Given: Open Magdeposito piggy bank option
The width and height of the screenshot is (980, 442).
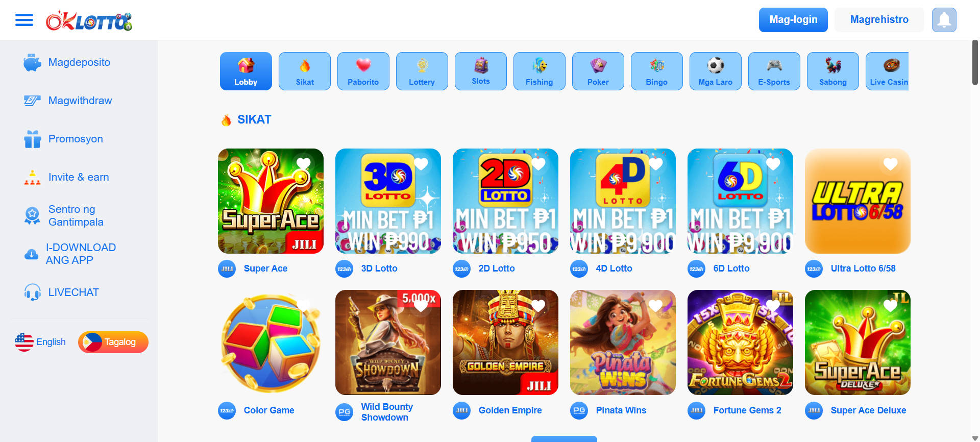Looking at the screenshot, I should coord(67,63).
